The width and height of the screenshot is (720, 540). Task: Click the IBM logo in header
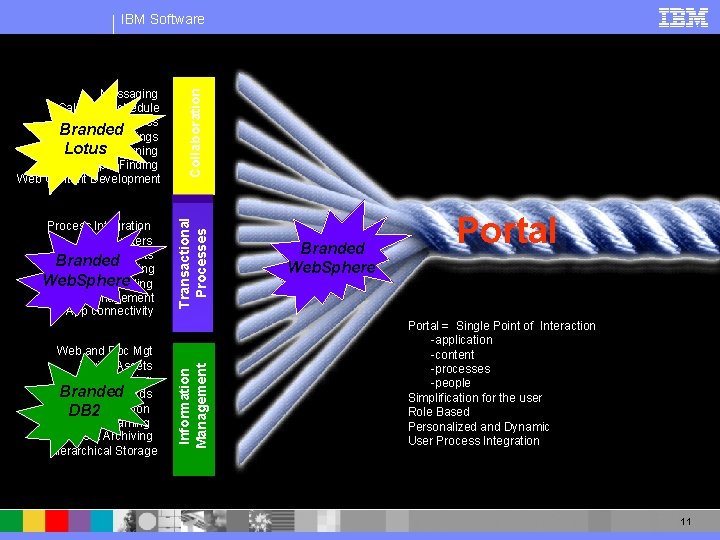coord(683,18)
